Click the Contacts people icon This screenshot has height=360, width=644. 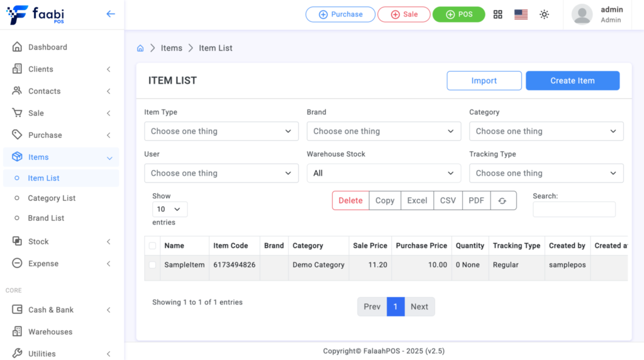click(x=17, y=91)
